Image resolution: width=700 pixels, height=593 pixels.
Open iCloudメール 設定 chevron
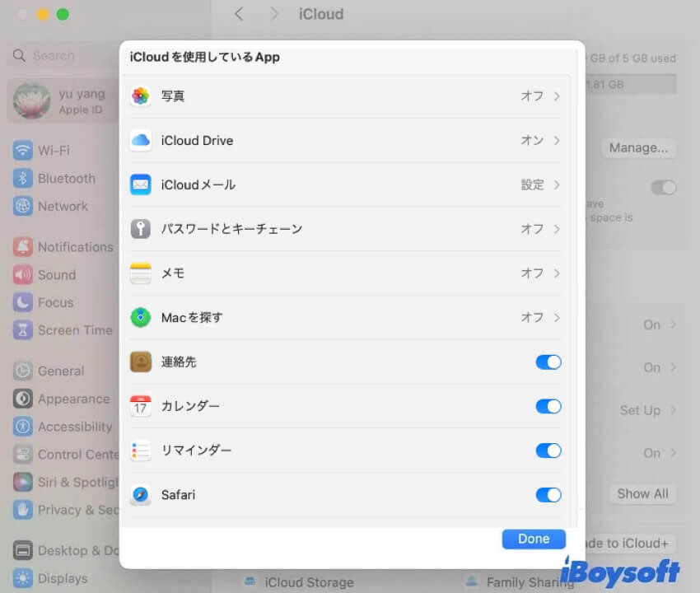[x=557, y=185]
